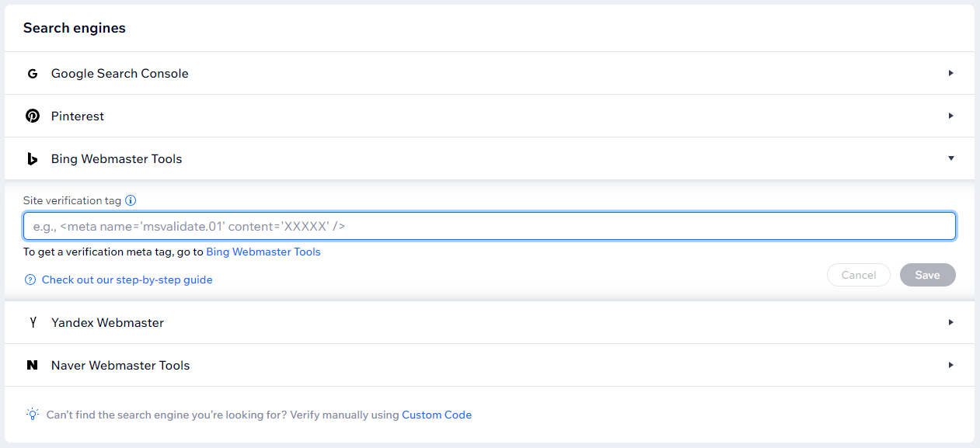Click the Yandex logo icon

[33, 322]
